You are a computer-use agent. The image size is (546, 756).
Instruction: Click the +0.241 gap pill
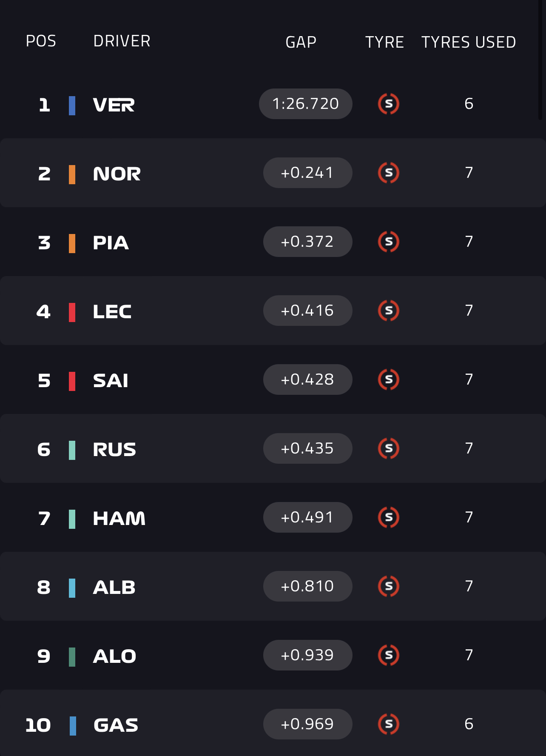click(307, 173)
